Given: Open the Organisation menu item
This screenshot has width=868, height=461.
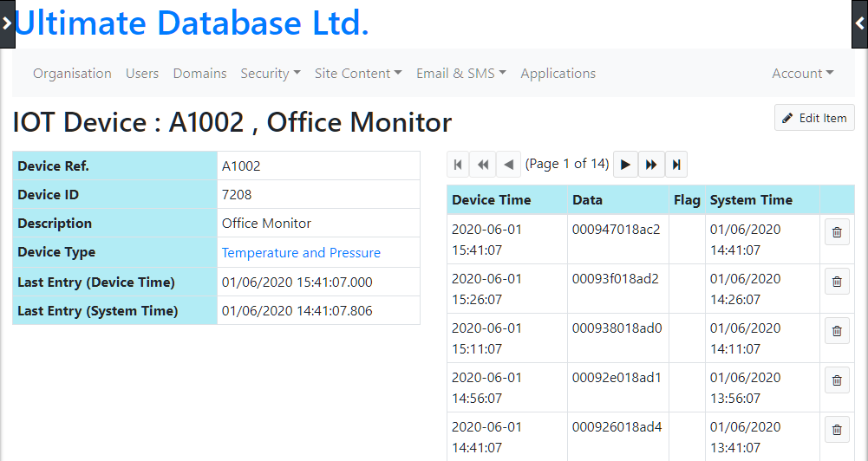Looking at the screenshot, I should pyautogui.click(x=72, y=73).
